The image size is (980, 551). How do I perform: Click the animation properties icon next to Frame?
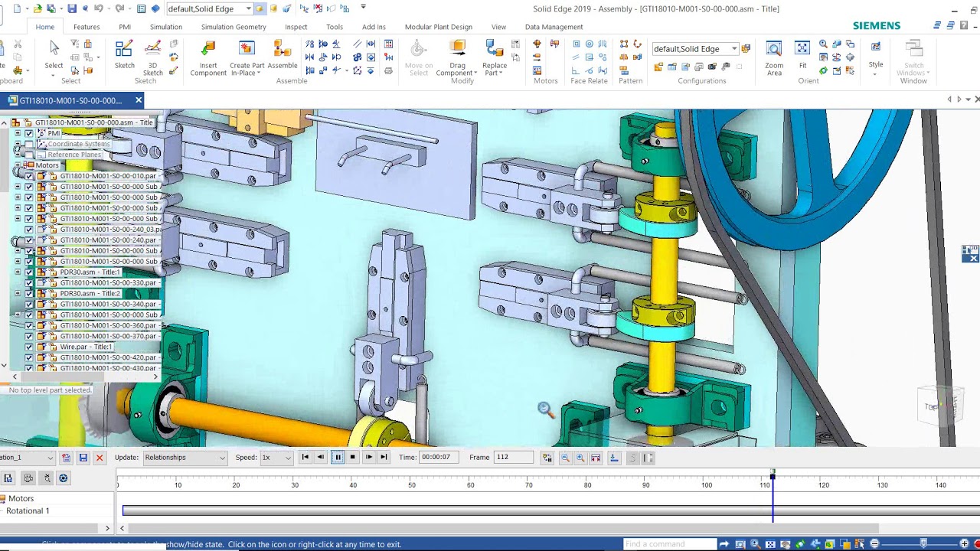(x=547, y=458)
